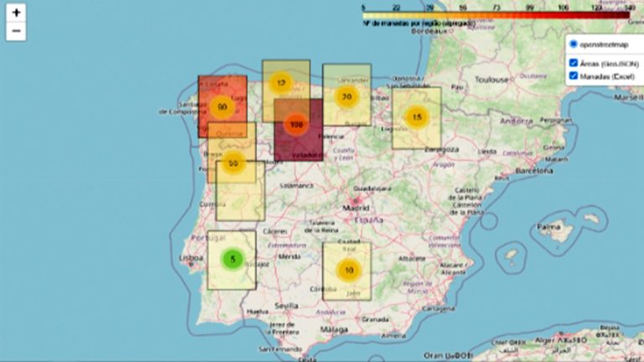Click the yellow-to-red color legend bar

click(x=495, y=14)
